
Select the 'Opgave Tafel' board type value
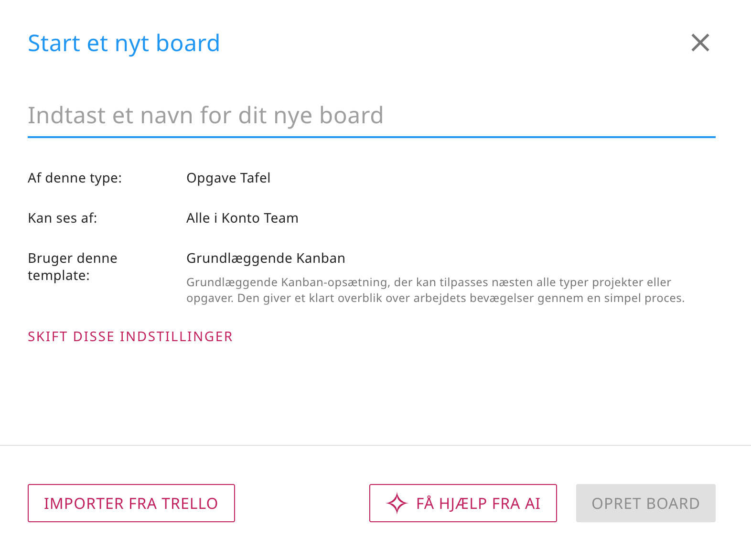point(228,178)
